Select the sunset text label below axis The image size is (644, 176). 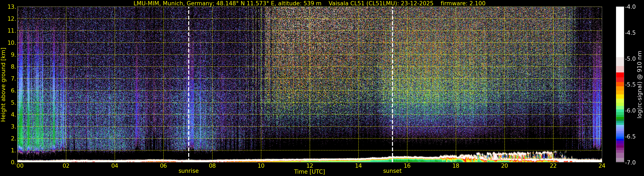pos(392,171)
